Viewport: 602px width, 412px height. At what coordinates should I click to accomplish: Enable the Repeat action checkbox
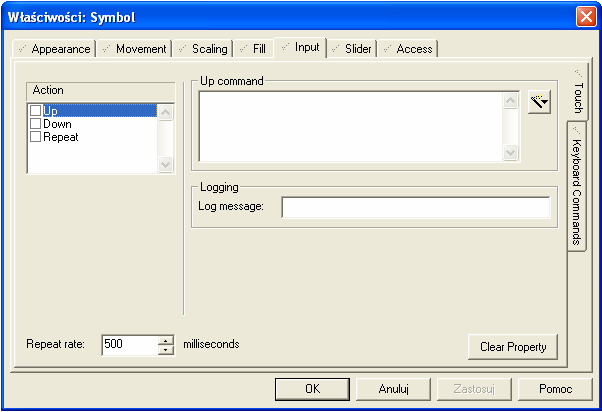[x=36, y=137]
